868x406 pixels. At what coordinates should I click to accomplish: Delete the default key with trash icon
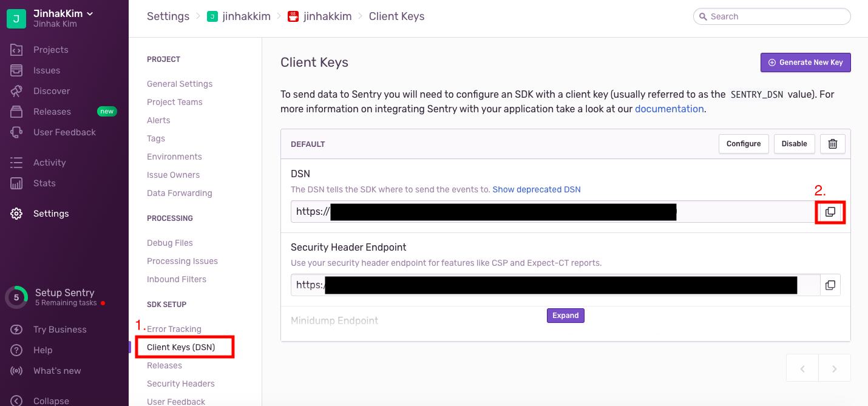pyautogui.click(x=833, y=144)
